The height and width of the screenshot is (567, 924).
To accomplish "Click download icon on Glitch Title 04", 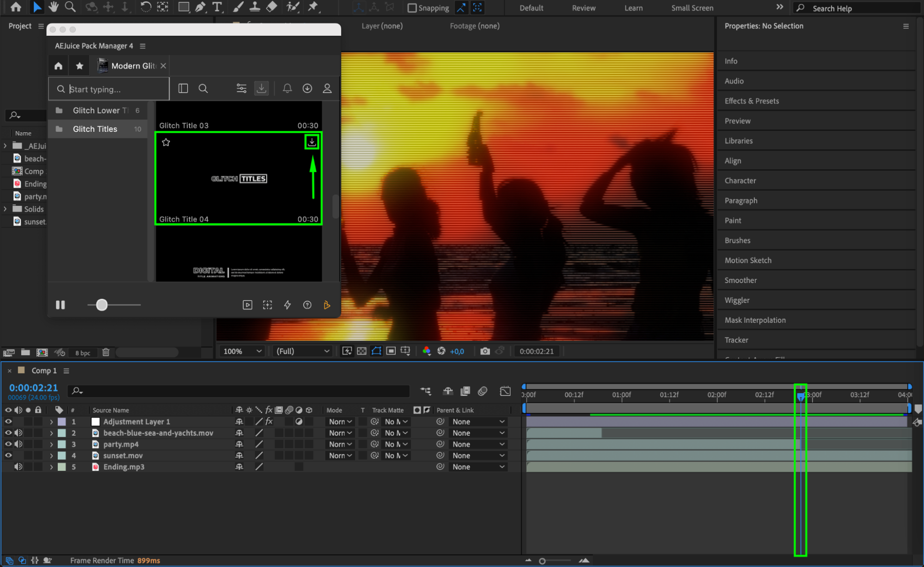I will tap(312, 142).
